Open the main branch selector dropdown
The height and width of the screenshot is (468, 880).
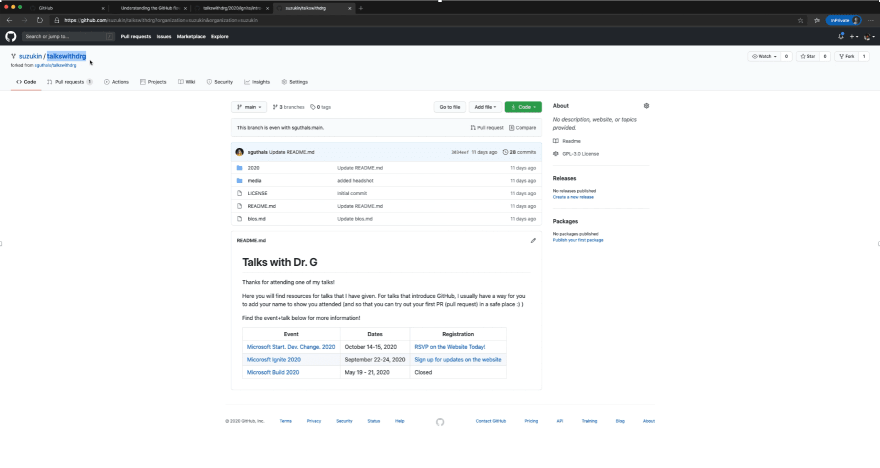coord(249,107)
